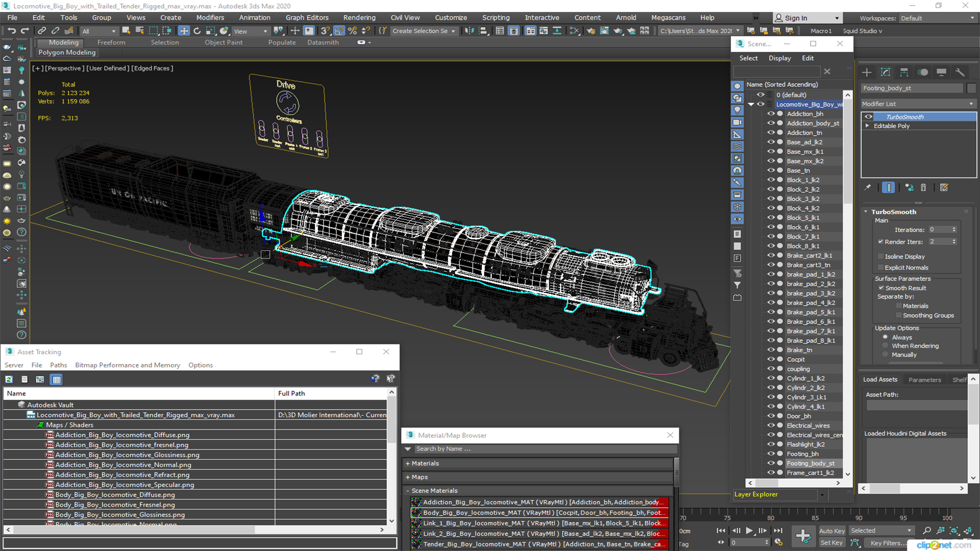
Task: Uncheck the Render Iters checkbox
Action: click(x=880, y=242)
